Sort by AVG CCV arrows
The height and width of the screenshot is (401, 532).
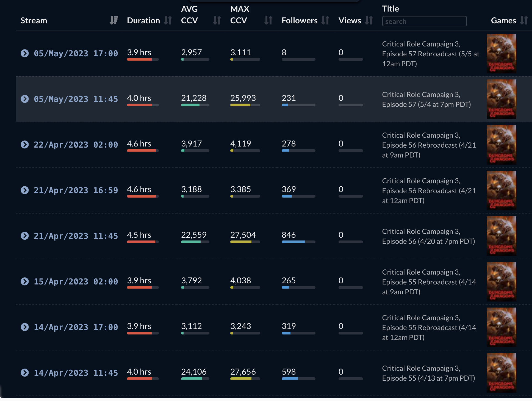point(217,20)
